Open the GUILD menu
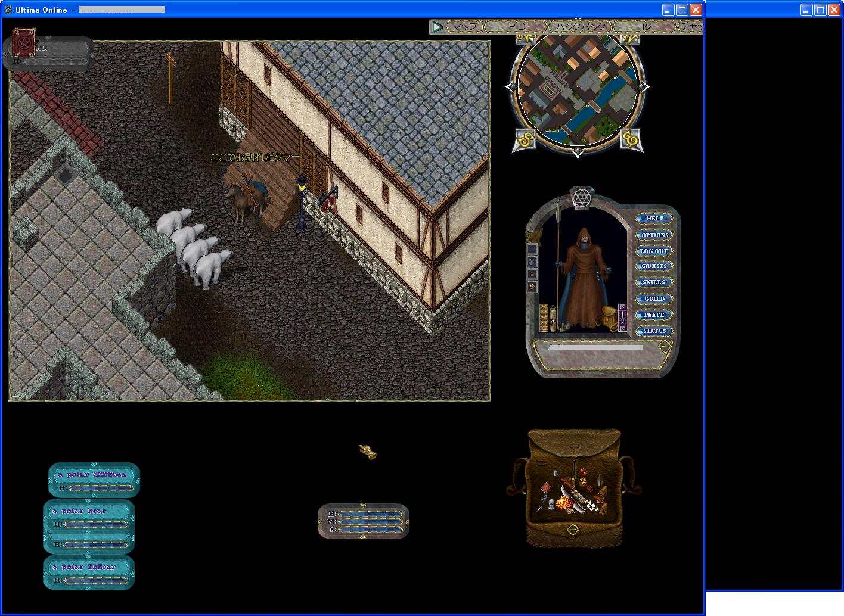 [x=654, y=298]
